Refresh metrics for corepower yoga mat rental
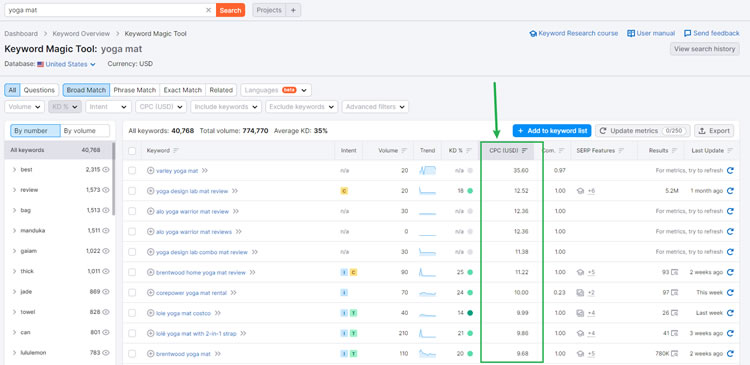 (730, 292)
